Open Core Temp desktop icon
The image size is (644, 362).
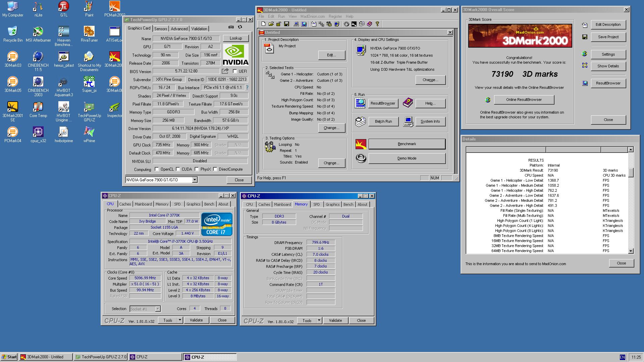[x=38, y=109]
